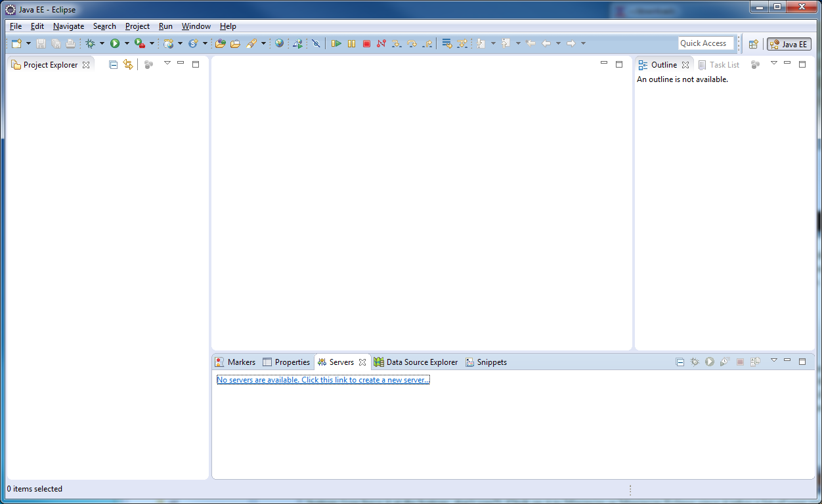Click the create a new server link
This screenshot has width=822, height=504.
323,380
